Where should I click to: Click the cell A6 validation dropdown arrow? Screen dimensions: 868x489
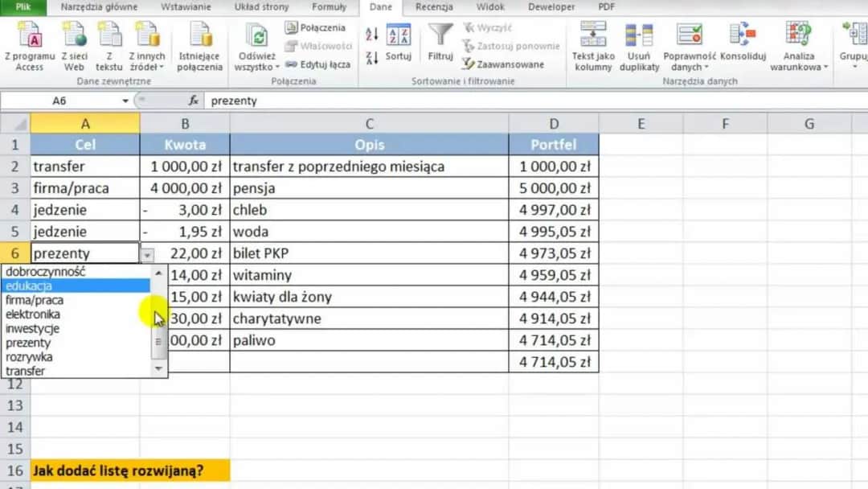[x=147, y=254]
